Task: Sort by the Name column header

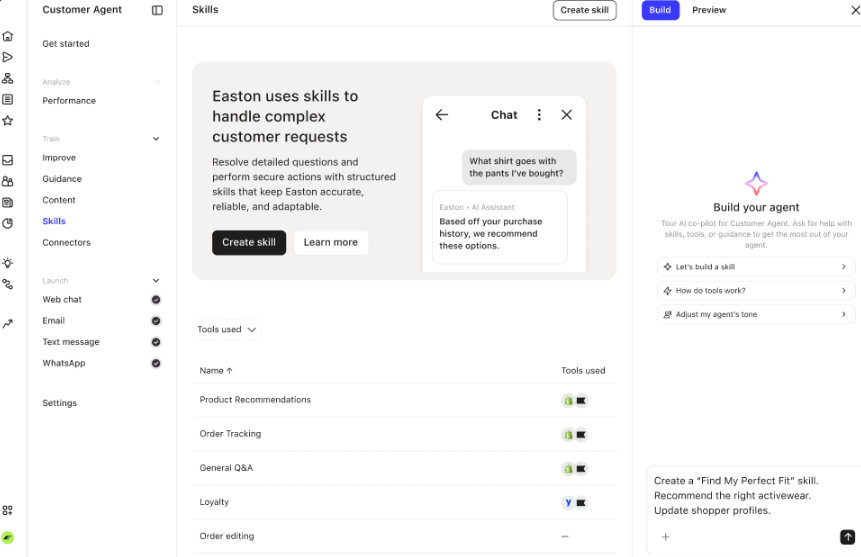Action: coord(216,371)
